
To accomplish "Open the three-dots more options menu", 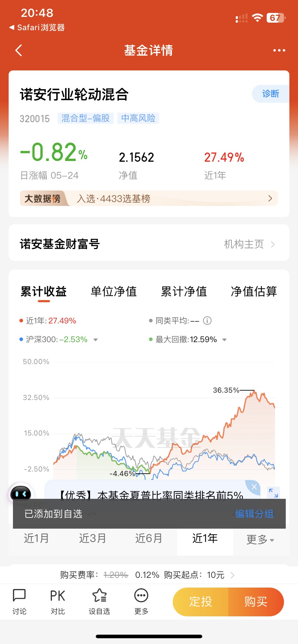I will (x=279, y=50).
